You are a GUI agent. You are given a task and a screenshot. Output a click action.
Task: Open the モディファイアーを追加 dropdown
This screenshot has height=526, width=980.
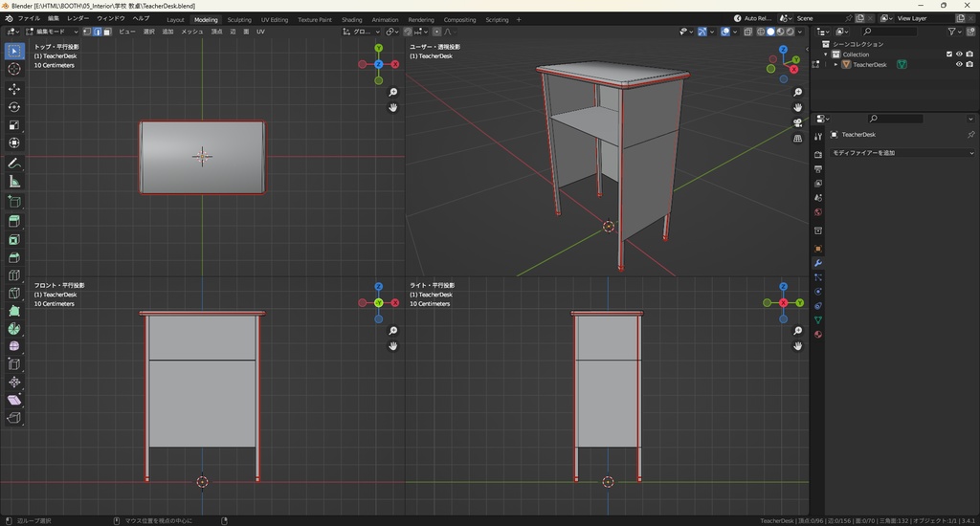pos(902,153)
